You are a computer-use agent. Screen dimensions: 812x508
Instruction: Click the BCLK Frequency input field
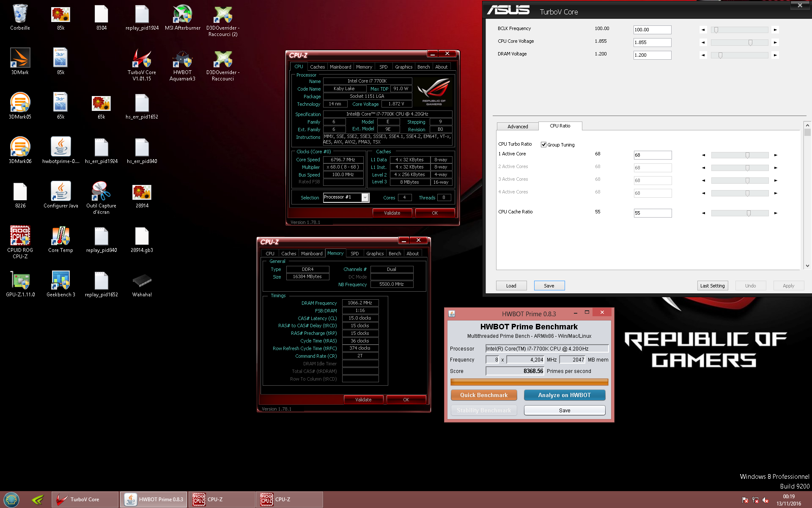(652, 30)
